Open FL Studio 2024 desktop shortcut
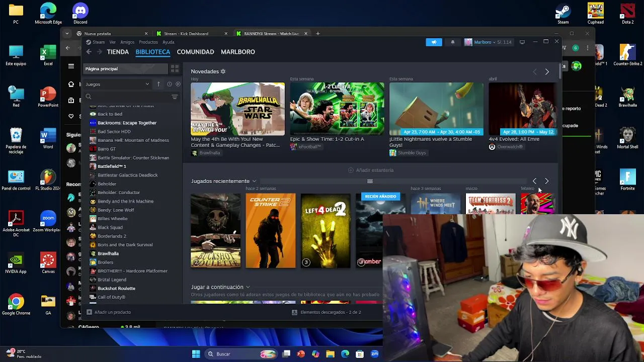The height and width of the screenshot is (362, 644). click(x=48, y=180)
